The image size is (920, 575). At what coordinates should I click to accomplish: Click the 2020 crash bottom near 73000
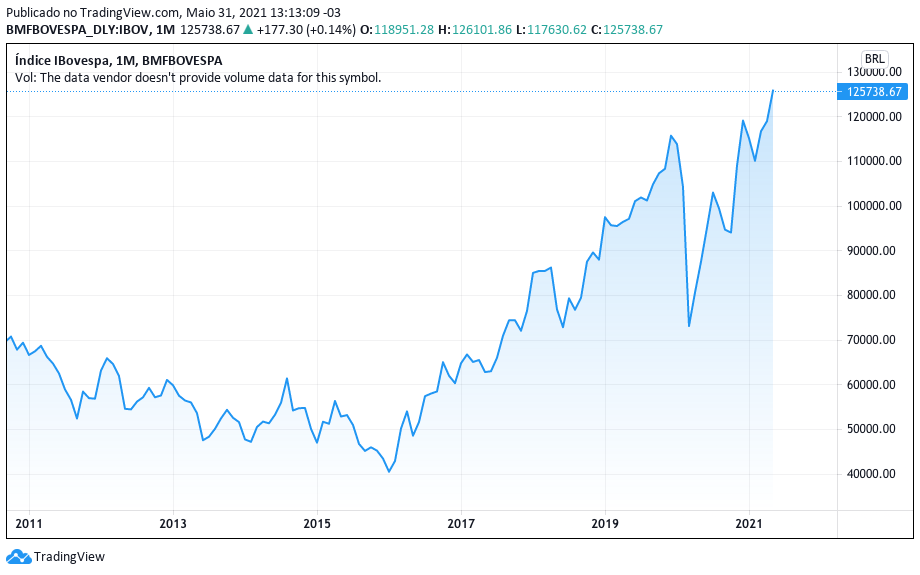point(689,326)
